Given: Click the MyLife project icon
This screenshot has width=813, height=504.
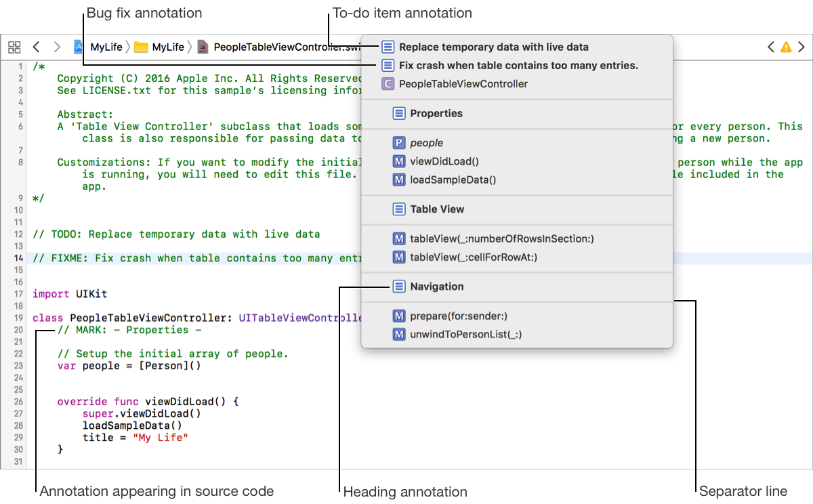Looking at the screenshot, I should point(79,47).
